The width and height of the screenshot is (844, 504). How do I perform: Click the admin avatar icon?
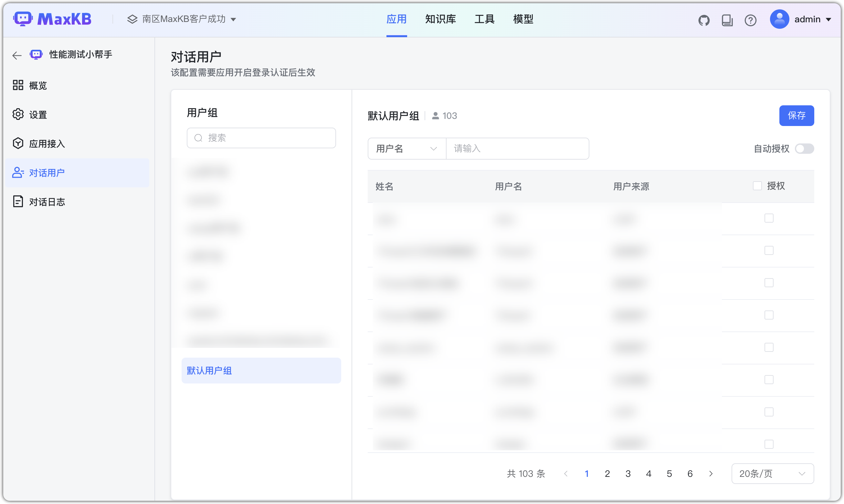pyautogui.click(x=779, y=19)
